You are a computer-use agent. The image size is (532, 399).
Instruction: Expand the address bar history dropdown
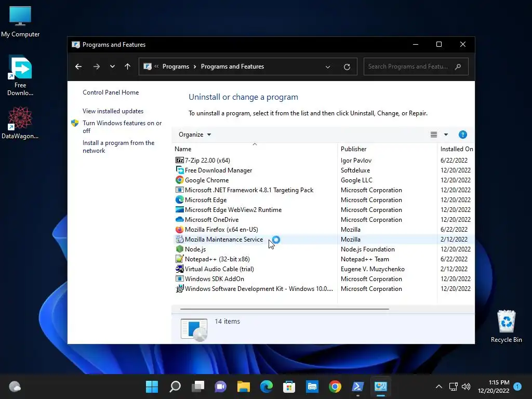click(x=328, y=67)
